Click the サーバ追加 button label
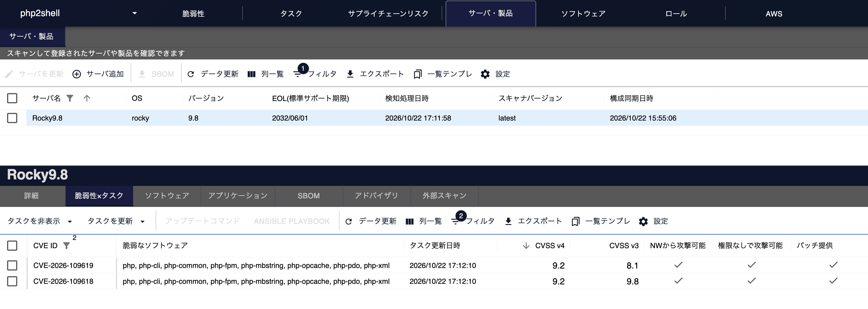 105,74
